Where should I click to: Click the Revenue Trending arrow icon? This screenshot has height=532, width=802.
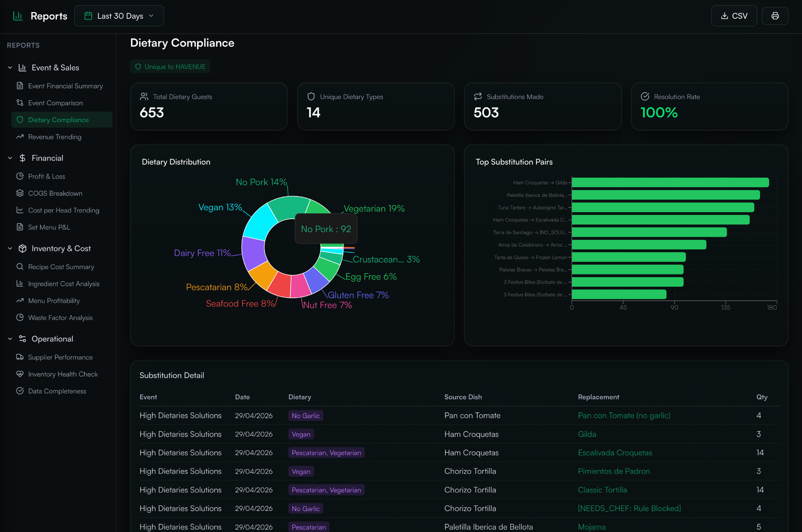(x=20, y=137)
